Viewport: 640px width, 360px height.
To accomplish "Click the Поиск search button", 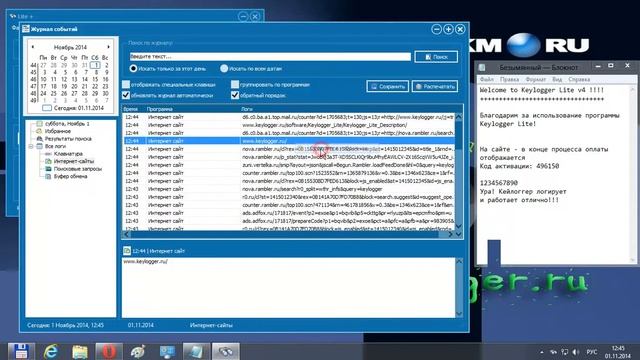I will (436, 57).
